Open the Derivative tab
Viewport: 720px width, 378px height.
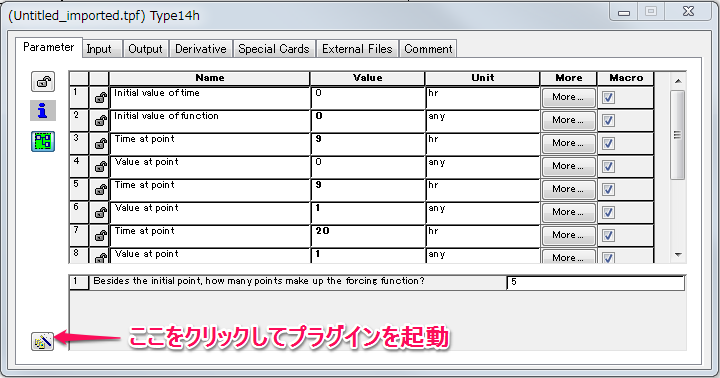[x=201, y=49]
